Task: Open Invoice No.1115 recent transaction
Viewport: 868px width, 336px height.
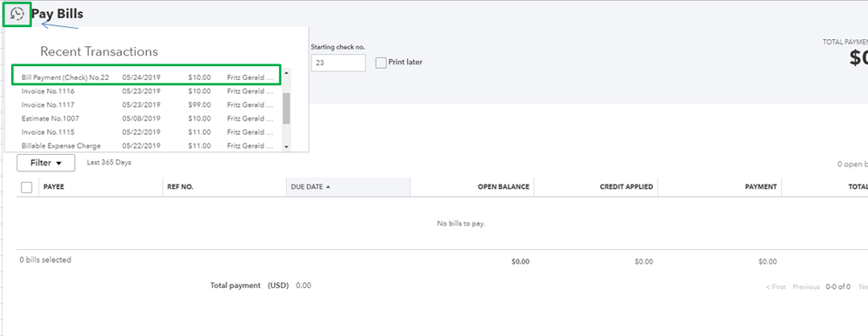Action: click(x=147, y=132)
